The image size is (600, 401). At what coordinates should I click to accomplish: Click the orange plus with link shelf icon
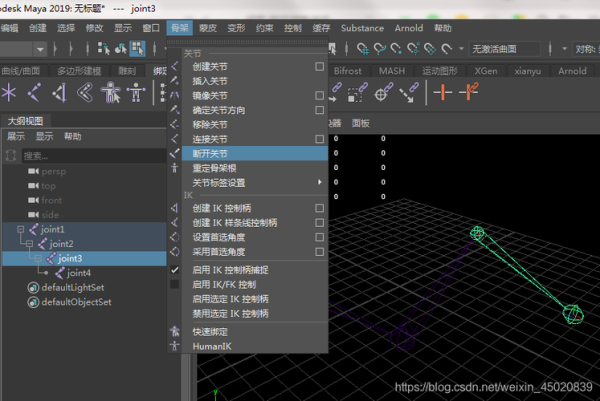(x=468, y=92)
